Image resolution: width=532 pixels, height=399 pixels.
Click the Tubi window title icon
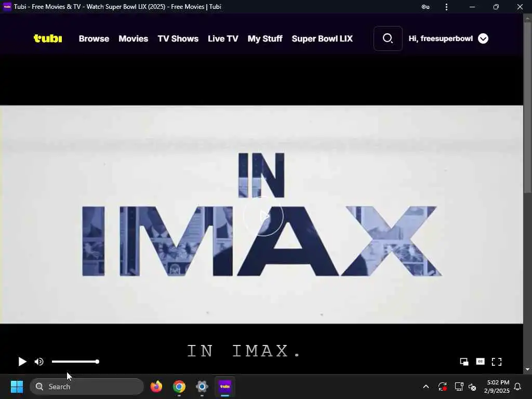[x=7, y=6]
